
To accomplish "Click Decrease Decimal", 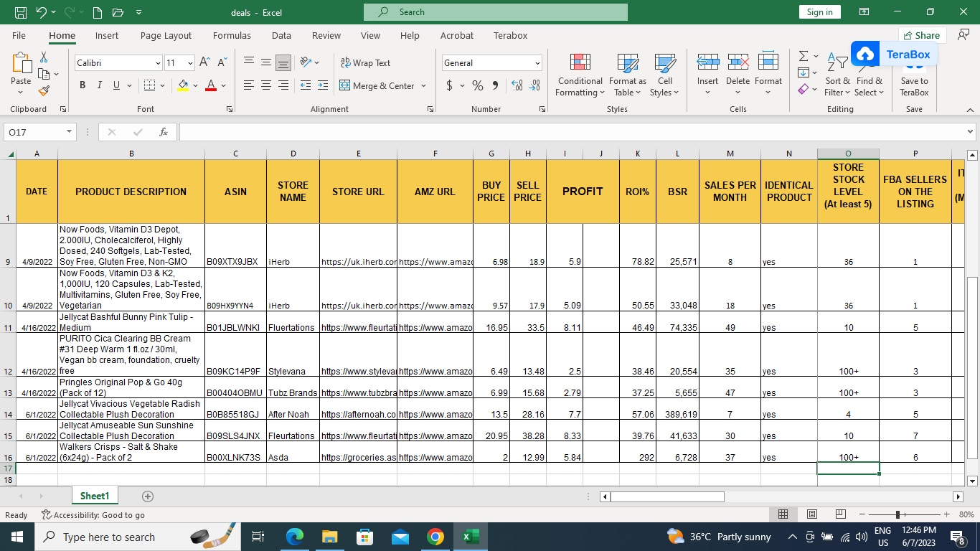I will pyautogui.click(x=534, y=85).
